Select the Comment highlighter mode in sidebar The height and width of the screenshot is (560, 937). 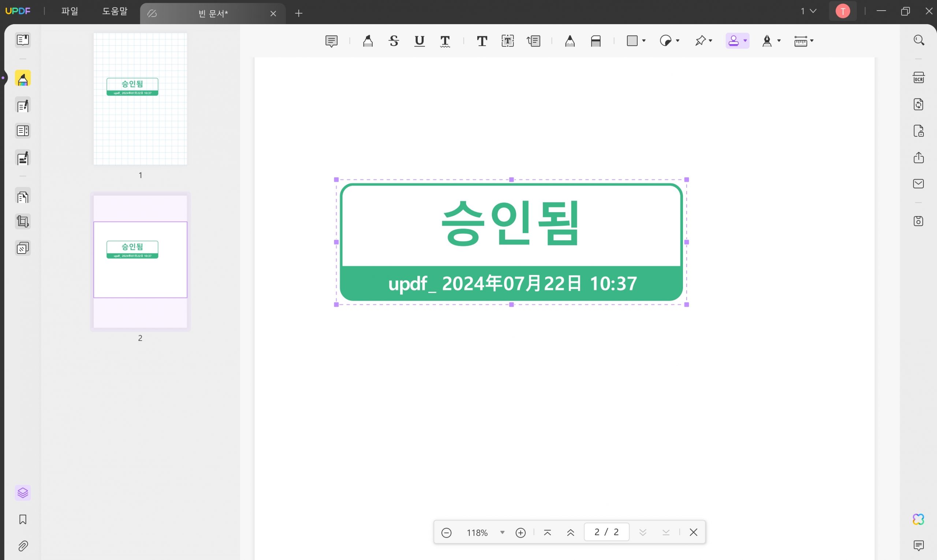[x=23, y=79]
